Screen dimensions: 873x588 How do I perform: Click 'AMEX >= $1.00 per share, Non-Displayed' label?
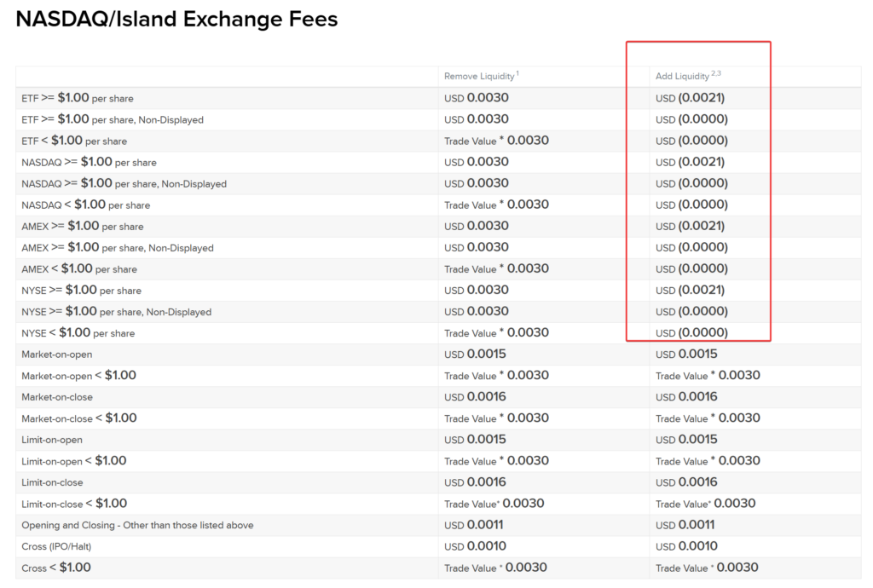point(117,248)
